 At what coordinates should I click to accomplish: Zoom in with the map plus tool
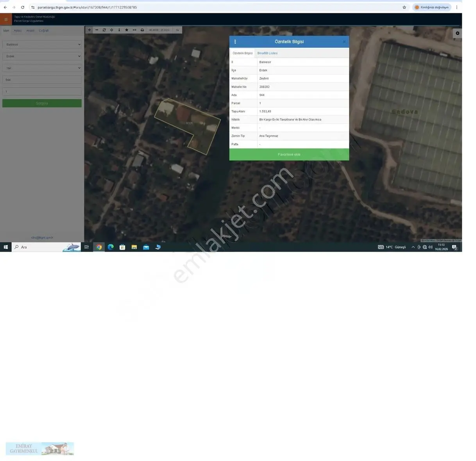(x=89, y=30)
